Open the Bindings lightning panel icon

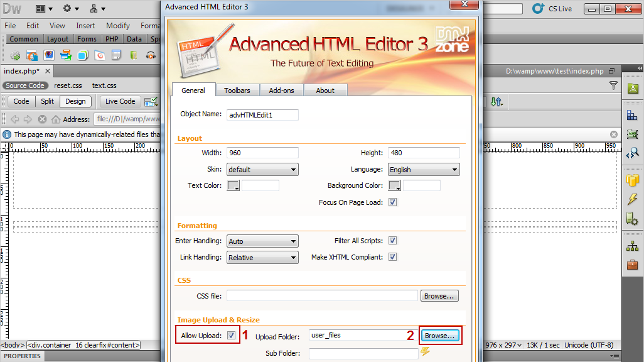click(x=633, y=199)
